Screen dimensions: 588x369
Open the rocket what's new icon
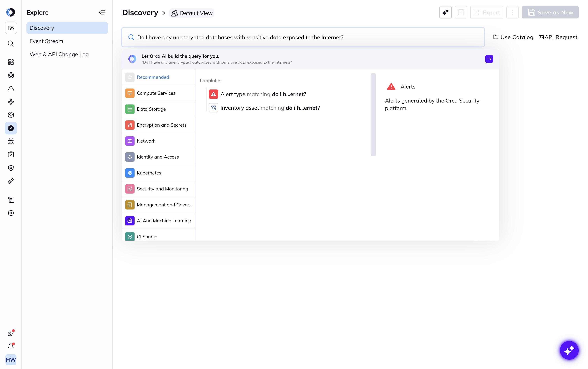pos(11,333)
